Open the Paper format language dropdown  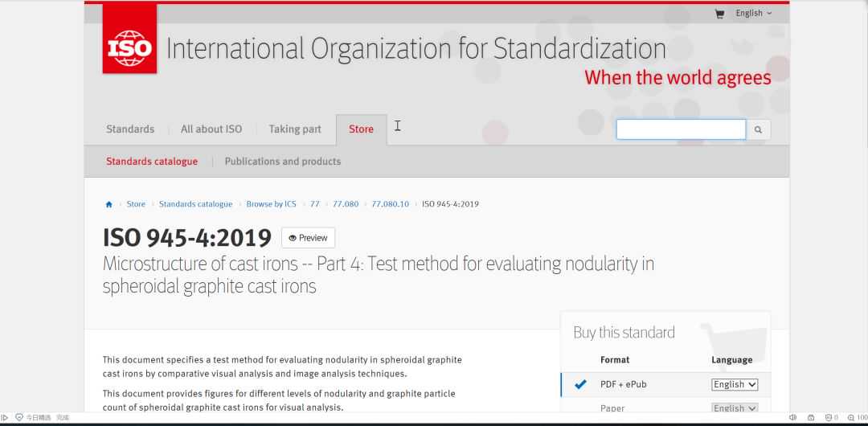[x=735, y=408]
